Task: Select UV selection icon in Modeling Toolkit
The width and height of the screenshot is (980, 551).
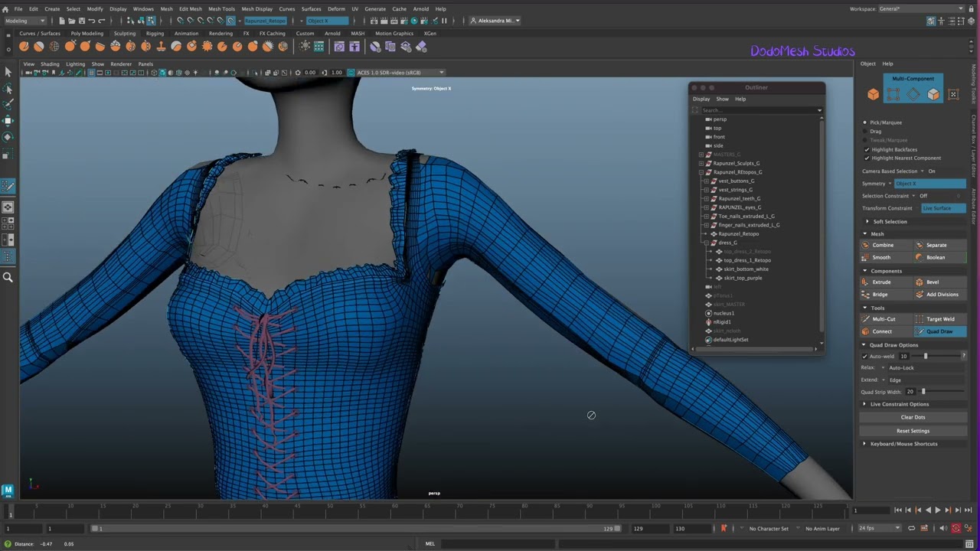Action: tap(953, 94)
